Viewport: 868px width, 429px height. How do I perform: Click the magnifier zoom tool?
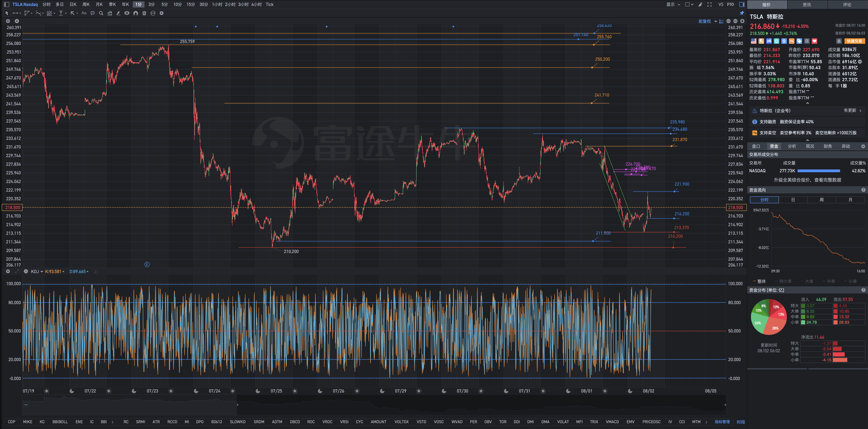[x=101, y=13]
